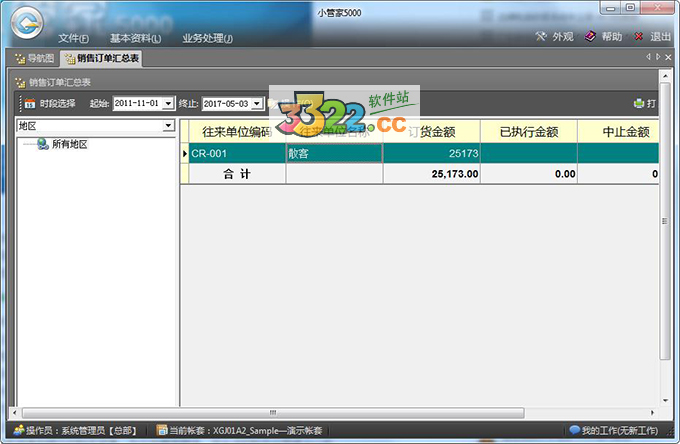Click the 我的工作 status bar icon
This screenshot has height=444, width=680.
574,430
